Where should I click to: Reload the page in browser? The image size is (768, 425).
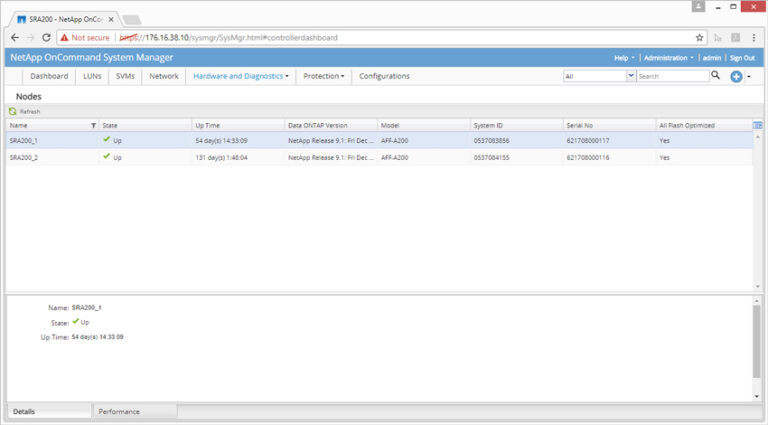click(x=46, y=38)
